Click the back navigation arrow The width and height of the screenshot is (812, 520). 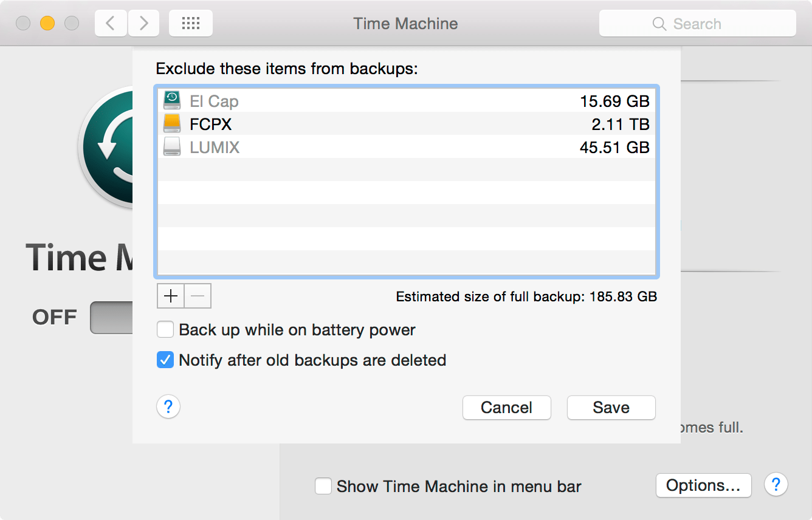coord(110,22)
